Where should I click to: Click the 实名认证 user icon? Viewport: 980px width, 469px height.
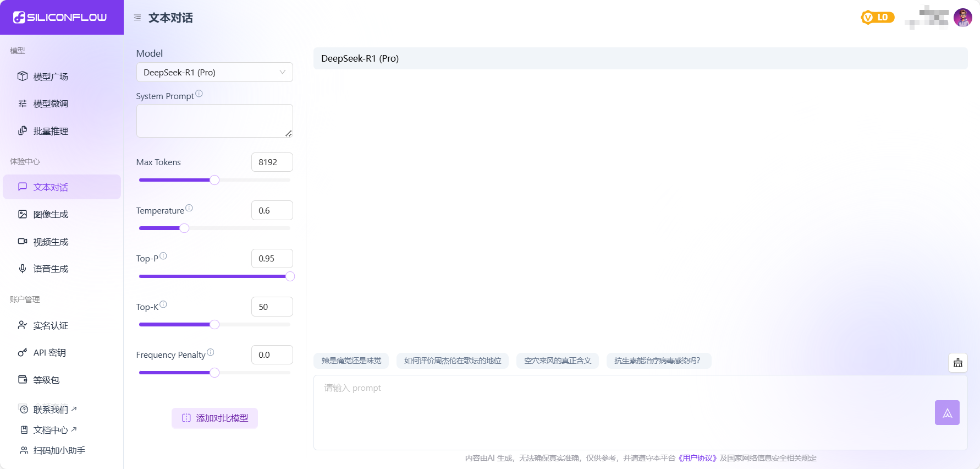(23, 325)
